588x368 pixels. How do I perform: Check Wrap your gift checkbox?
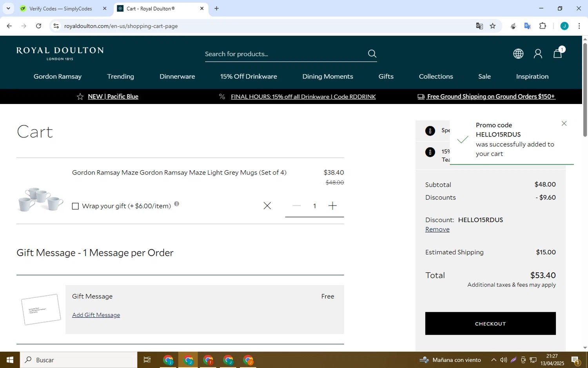click(75, 206)
